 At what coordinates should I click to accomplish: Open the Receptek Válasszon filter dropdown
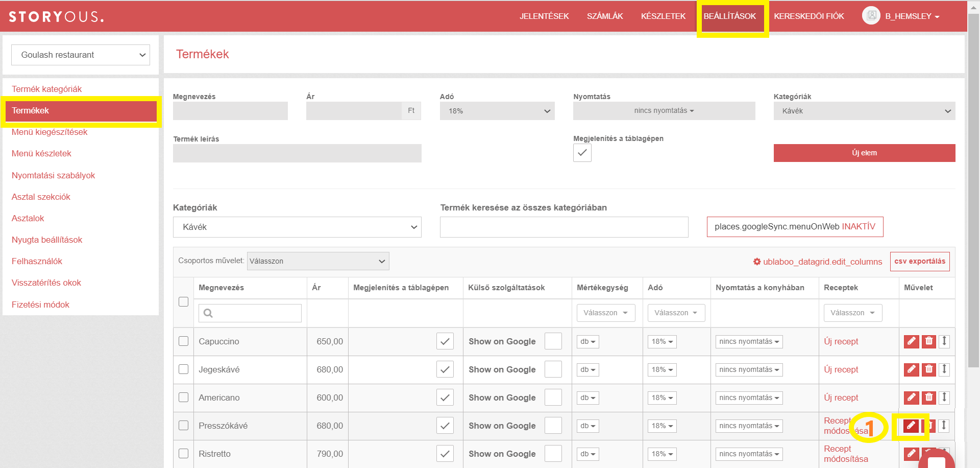[x=853, y=313]
